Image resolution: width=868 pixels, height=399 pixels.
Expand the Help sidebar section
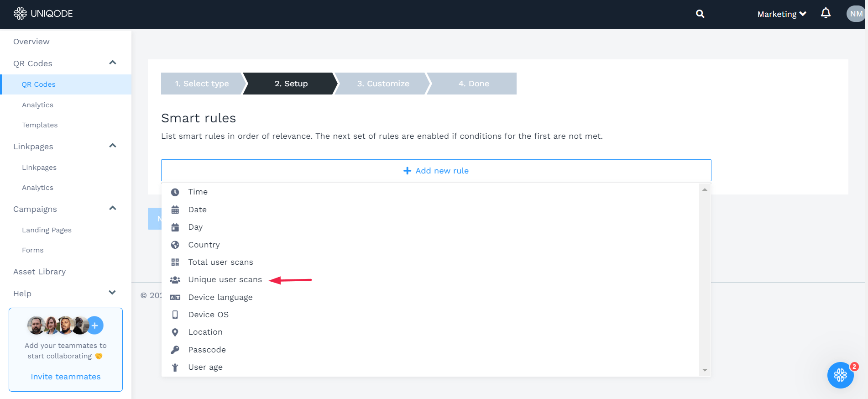tap(112, 293)
